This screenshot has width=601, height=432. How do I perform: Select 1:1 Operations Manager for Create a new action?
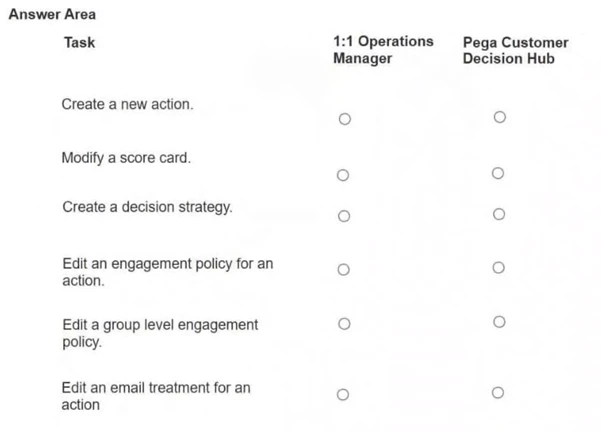click(x=345, y=119)
